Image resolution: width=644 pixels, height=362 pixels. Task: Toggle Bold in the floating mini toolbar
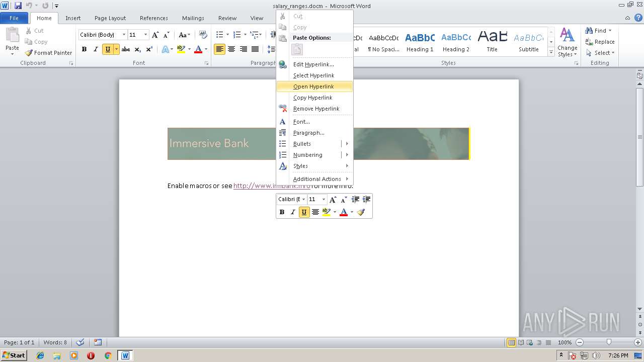[x=282, y=212]
